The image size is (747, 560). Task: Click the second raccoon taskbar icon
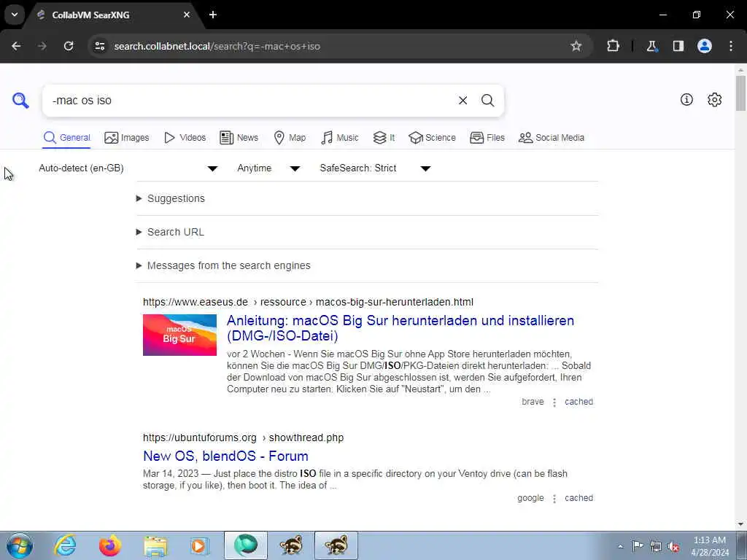click(336, 545)
